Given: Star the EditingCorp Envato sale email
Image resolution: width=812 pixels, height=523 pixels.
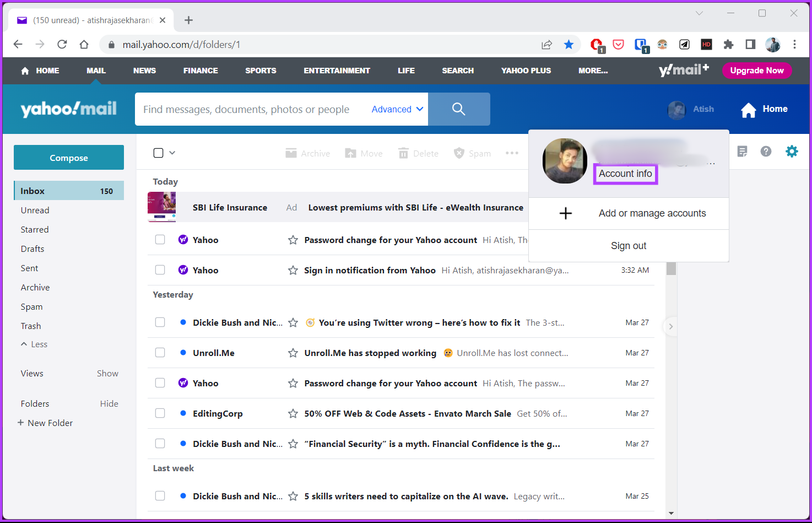Looking at the screenshot, I should coord(293,413).
